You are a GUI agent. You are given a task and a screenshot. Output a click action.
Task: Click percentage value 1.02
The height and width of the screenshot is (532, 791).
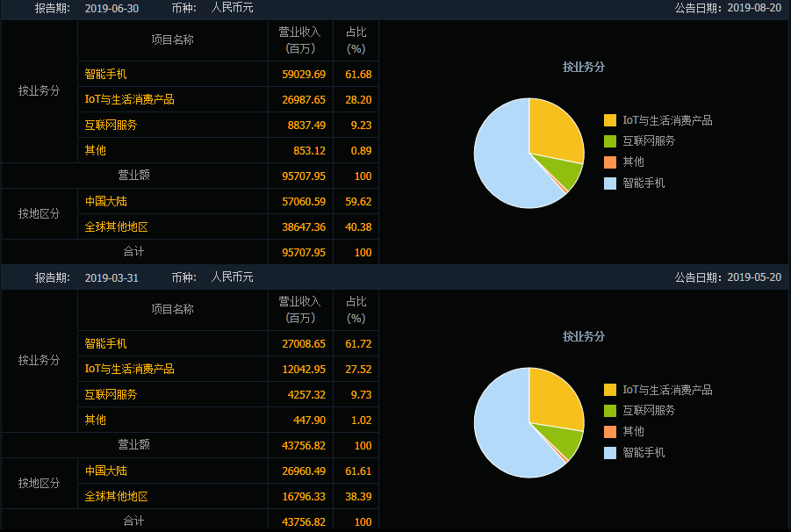click(x=361, y=420)
